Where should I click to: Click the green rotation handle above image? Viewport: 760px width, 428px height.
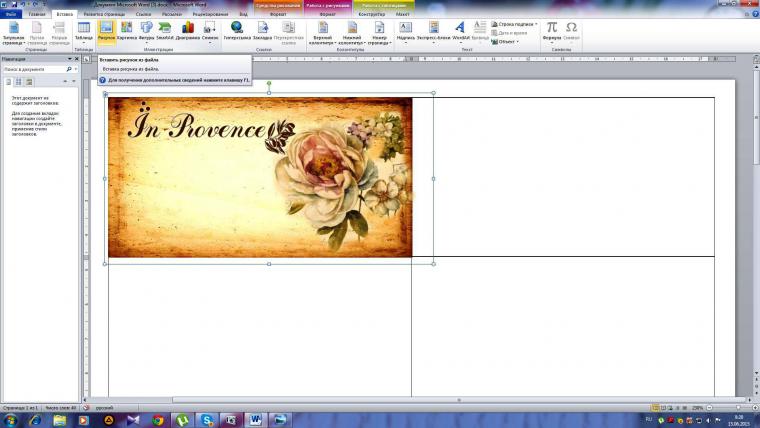click(269, 83)
